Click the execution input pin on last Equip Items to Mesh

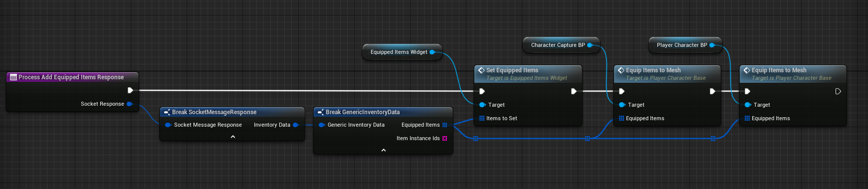[747, 91]
